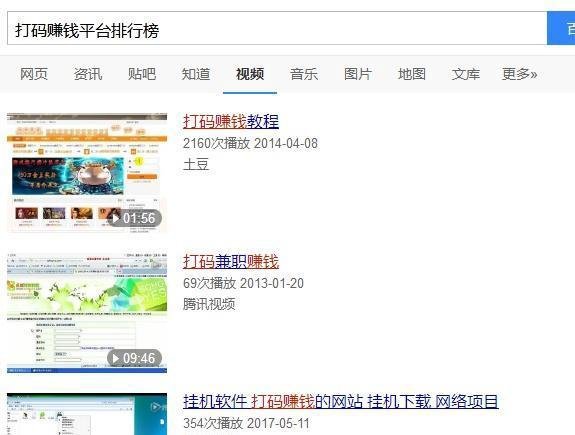Viewport: 575px width, 435px height.
Task: Open the 打码兼职赚钱 video link
Action: tap(231, 262)
